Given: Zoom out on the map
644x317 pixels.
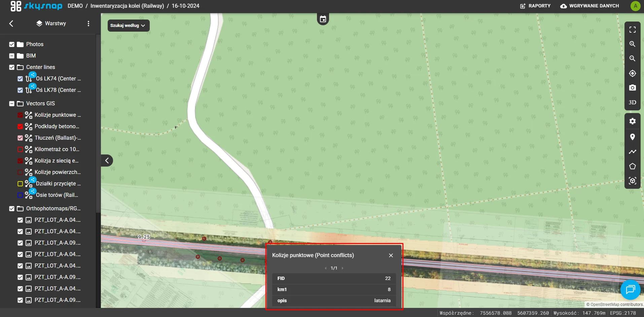Looking at the screenshot, I should tap(632, 59).
